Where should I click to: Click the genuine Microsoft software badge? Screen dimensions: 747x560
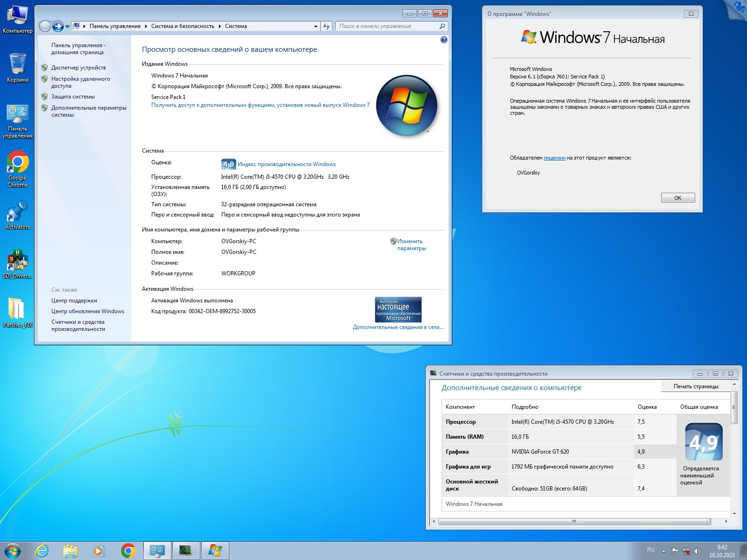tap(398, 309)
